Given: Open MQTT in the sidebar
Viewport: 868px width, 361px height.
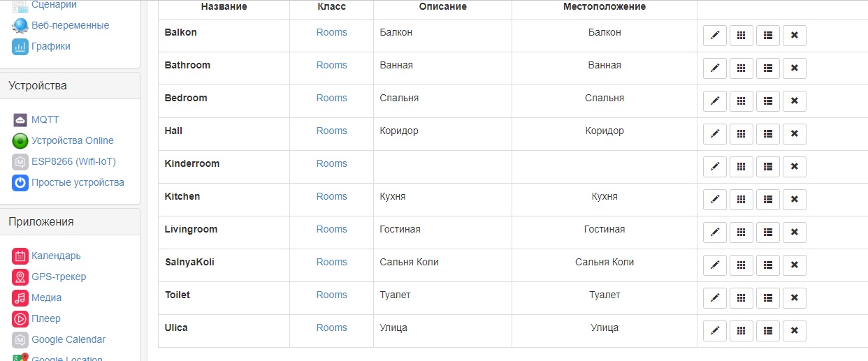Looking at the screenshot, I should [45, 119].
